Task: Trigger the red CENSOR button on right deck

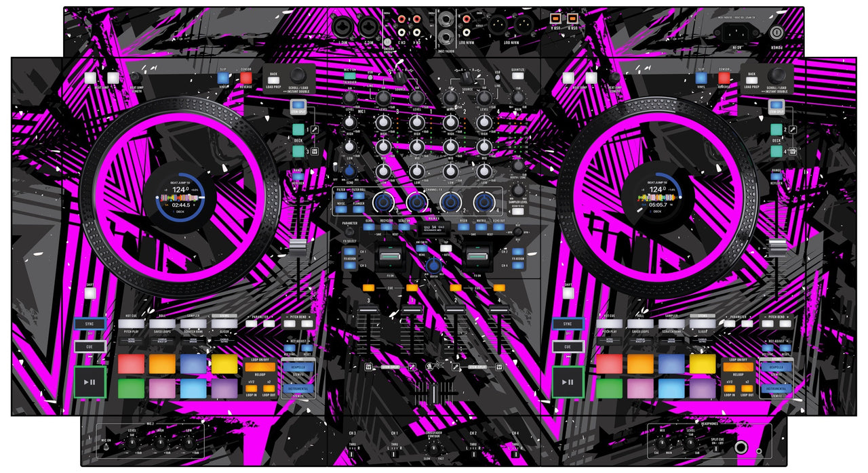Action: (x=724, y=78)
